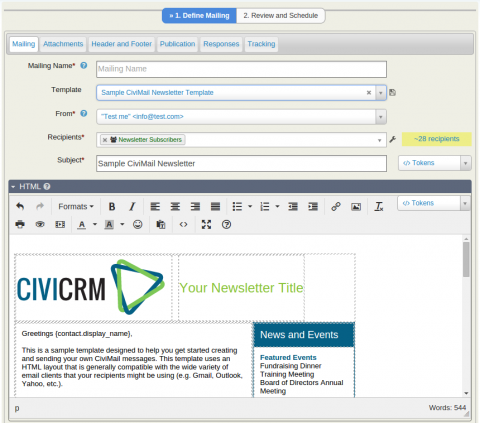Open background color picker arrow

coord(122,224)
